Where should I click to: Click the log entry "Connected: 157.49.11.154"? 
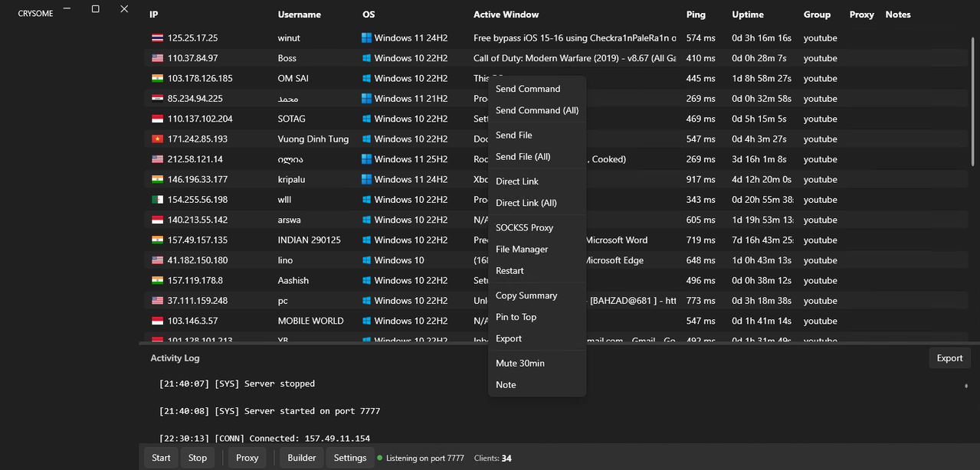click(x=264, y=439)
